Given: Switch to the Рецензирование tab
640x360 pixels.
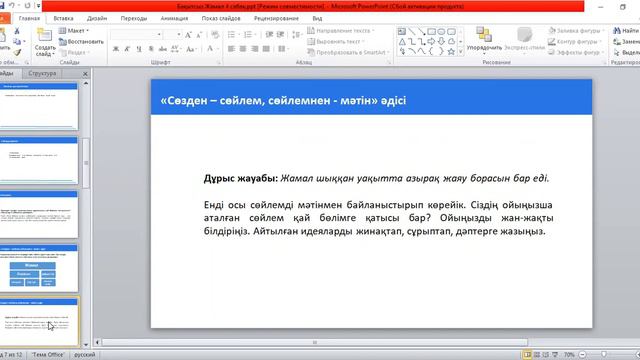Looking at the screenshot, I should pyautogui.click(x=276, y=18).
